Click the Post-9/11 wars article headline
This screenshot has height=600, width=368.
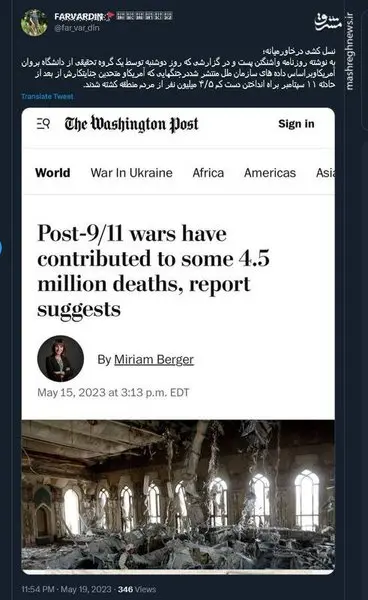[x=153, y=271]
